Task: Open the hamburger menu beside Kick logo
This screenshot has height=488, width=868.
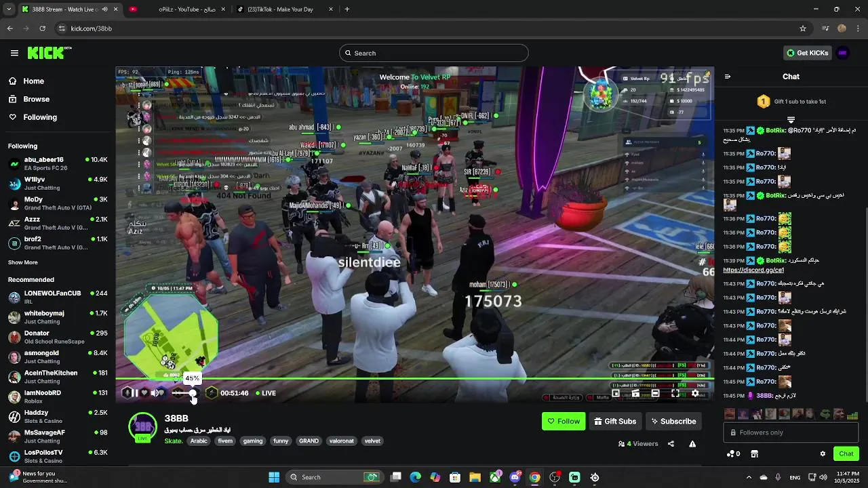Action: click(14, 53)
